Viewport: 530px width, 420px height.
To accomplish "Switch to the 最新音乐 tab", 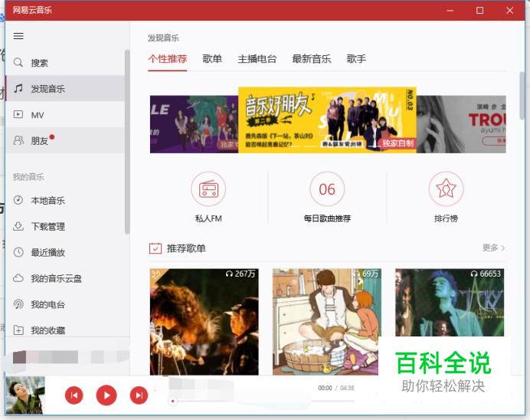I will click(x=311, y=59).
